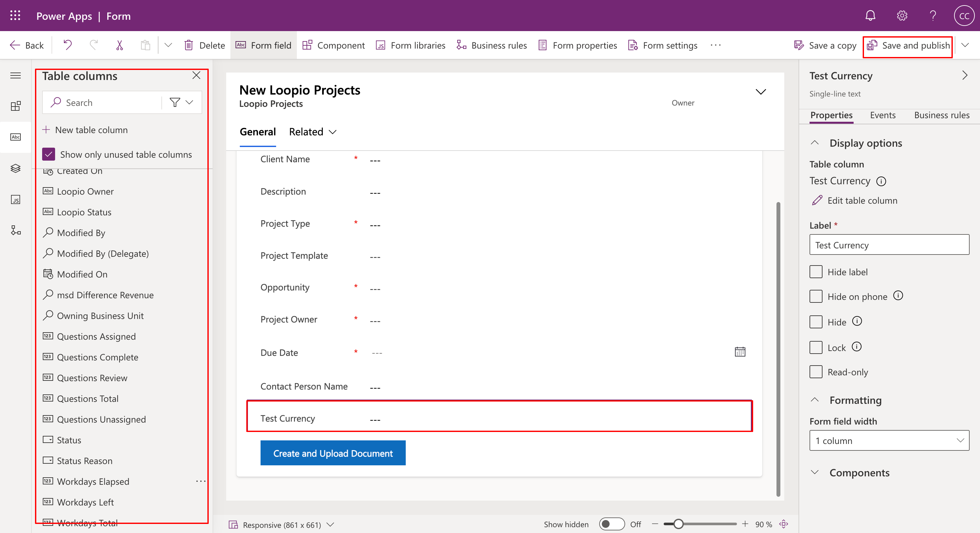The height and width of the screenshot is (533, 980).
Task: Click Component in the command bar
Action: (x=334, y=45)
